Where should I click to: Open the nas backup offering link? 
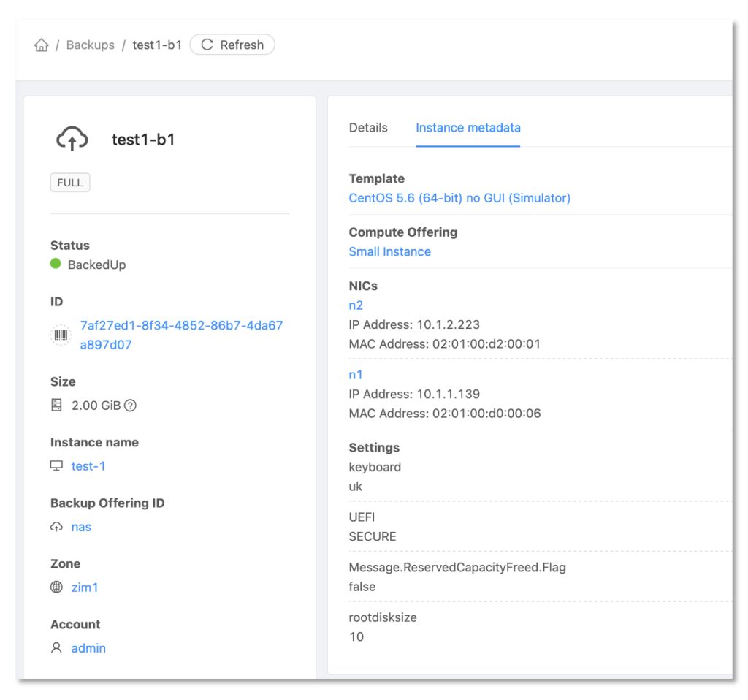pos(81,527)
